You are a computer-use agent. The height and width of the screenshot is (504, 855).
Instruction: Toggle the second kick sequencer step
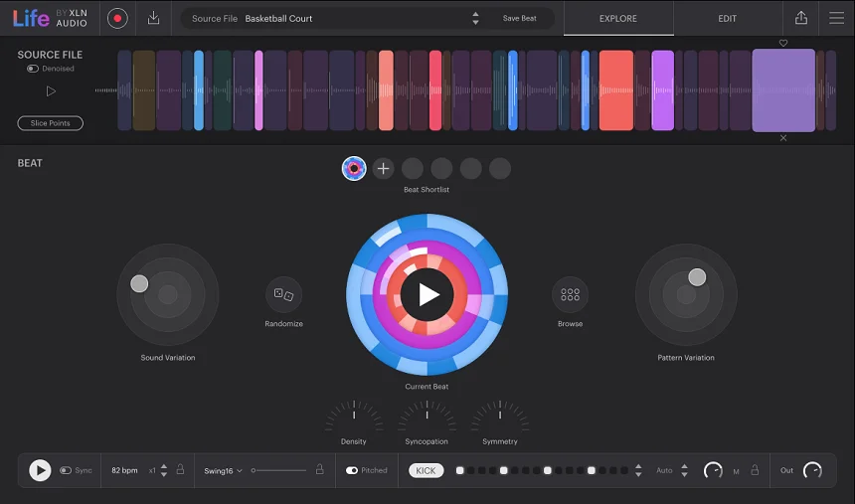[471, 470]
